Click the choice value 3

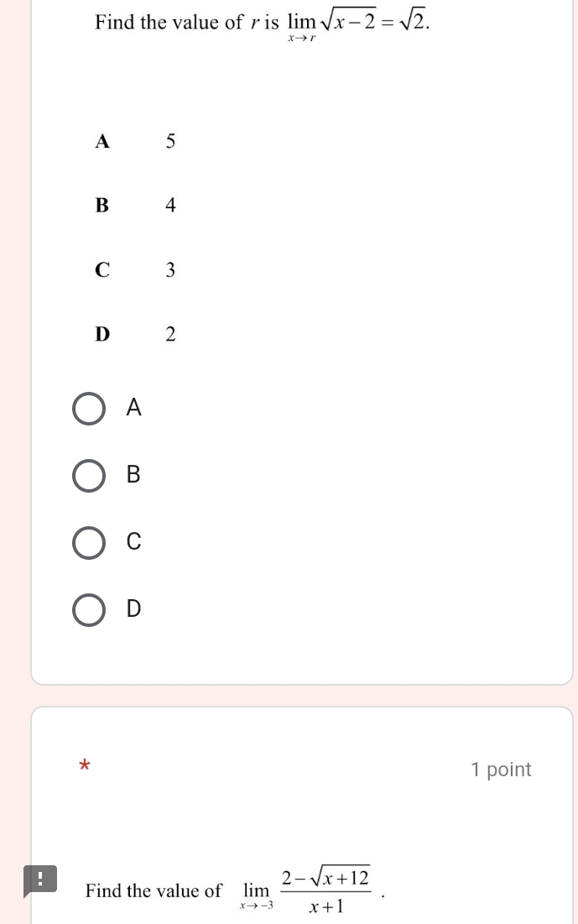pyautogui.click(x=170, y=270)
